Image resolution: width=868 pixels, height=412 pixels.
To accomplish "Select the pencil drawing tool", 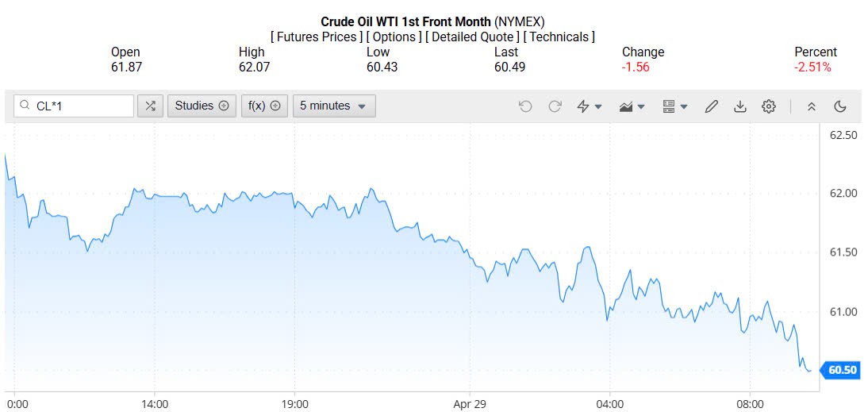I will click(x=711, y=106).
